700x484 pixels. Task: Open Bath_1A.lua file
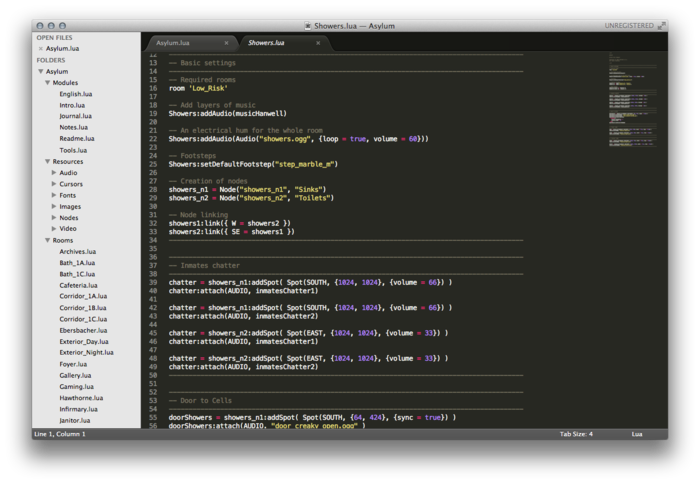tap(77, 263)
